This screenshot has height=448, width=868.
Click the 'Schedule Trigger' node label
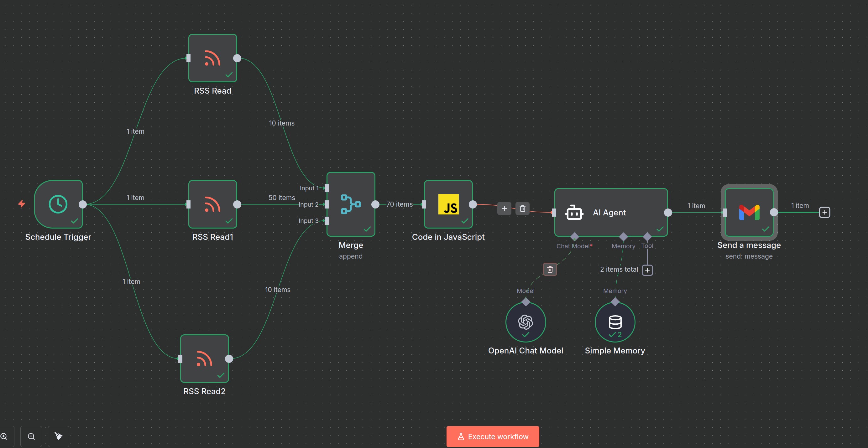coord(58,237)
